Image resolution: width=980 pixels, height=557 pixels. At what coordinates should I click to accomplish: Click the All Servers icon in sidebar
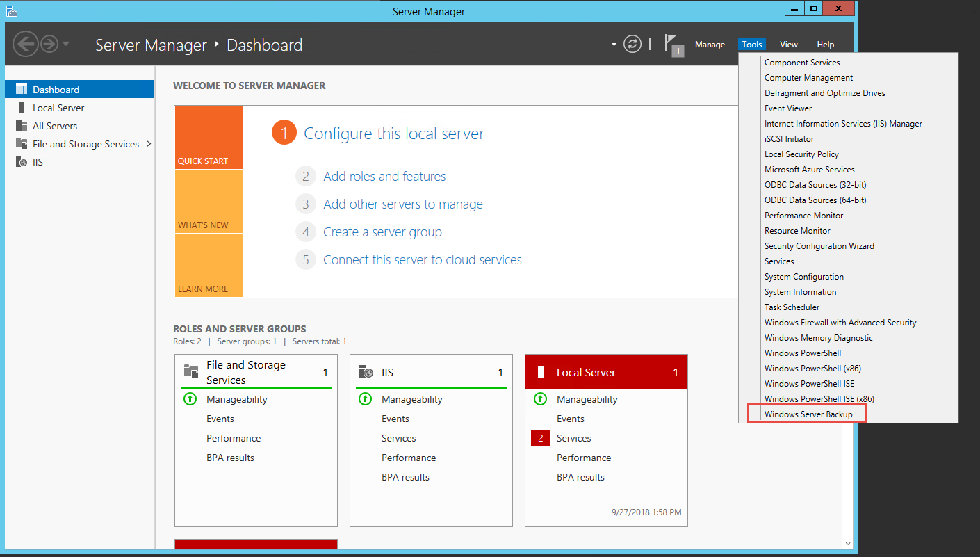21,126
